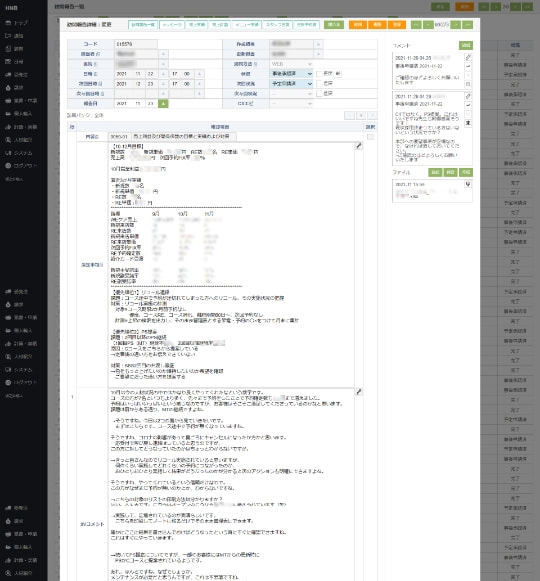This screenshot has height=581, width=540.
Task: Tick the checkbox at the right of the report item header row
Action: pos(370,137)
